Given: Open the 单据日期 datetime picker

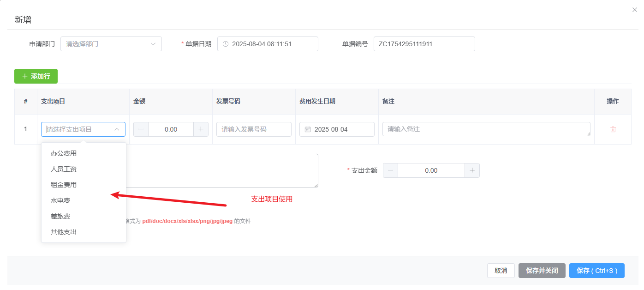Looking at the screenshot, I should pyautogui.click(x=268, y=44).
